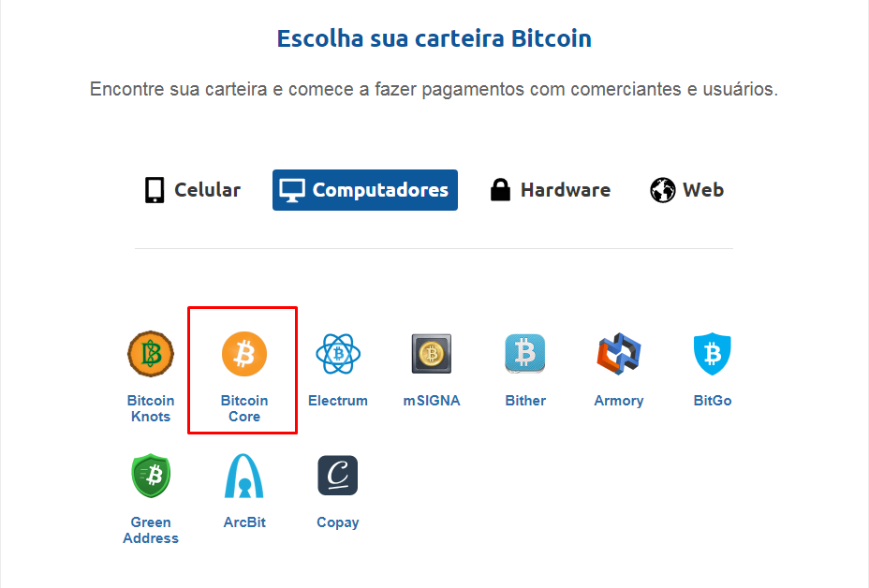Click the Green Address shield icon
The width and height of the screenshot is (869, 588).
click(x=151, y=476)
